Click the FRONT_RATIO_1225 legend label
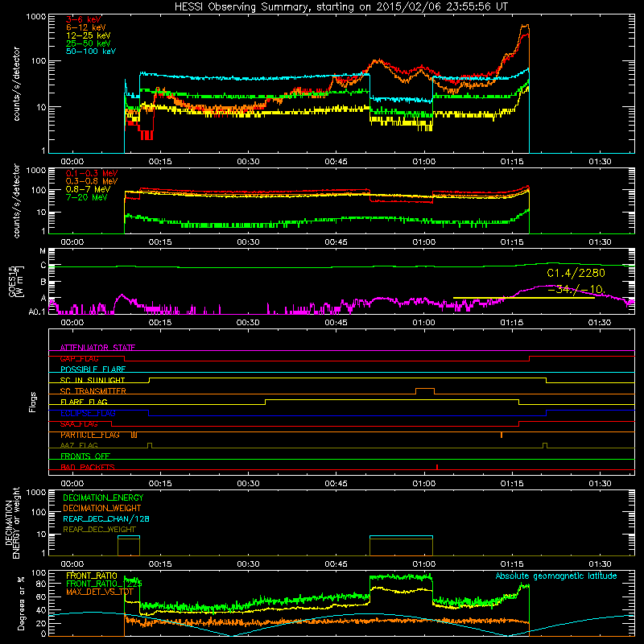This screenshot has width=644, height=644. (x=105, y=584)
